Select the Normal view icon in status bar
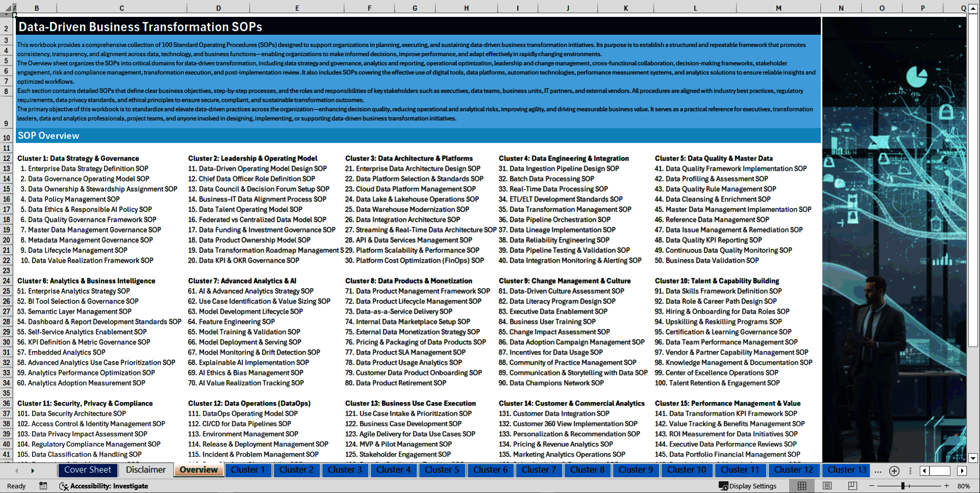Viewport: 980px width, 493px height. (801, 486)
